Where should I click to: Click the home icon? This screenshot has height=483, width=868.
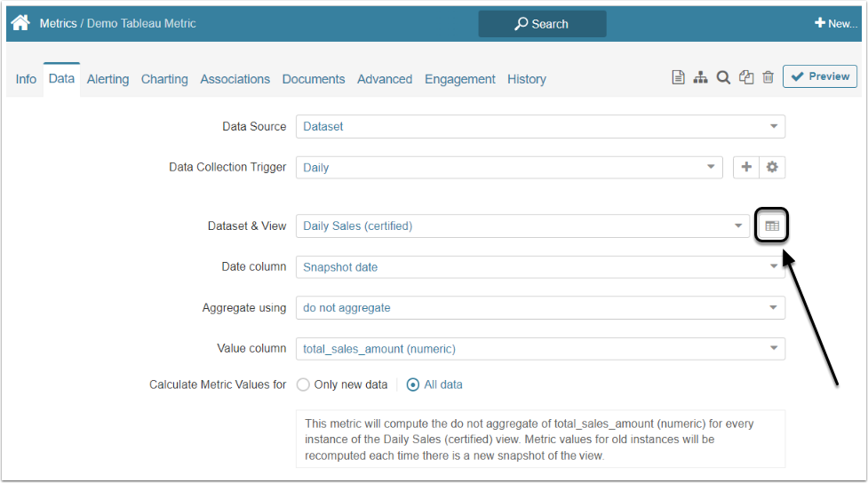click(x=20, y=23)
